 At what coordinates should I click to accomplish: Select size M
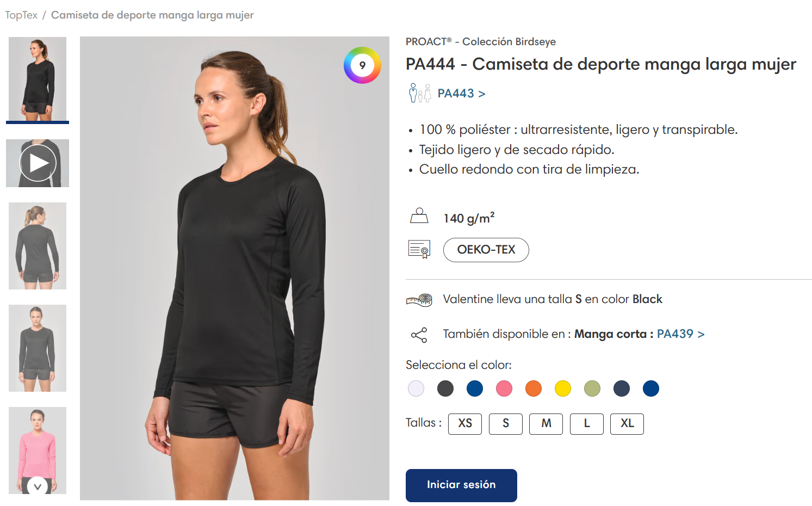[x=546, y=424]
